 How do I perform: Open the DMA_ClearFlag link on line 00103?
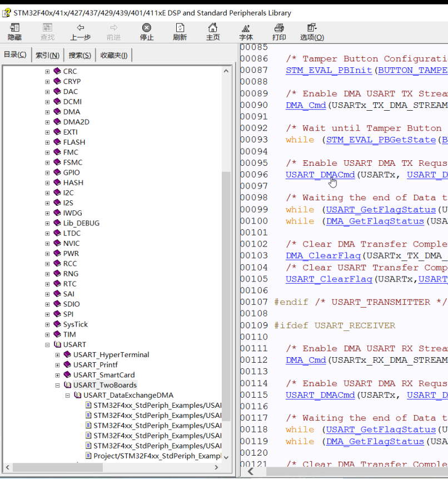[x=323, y=255]
